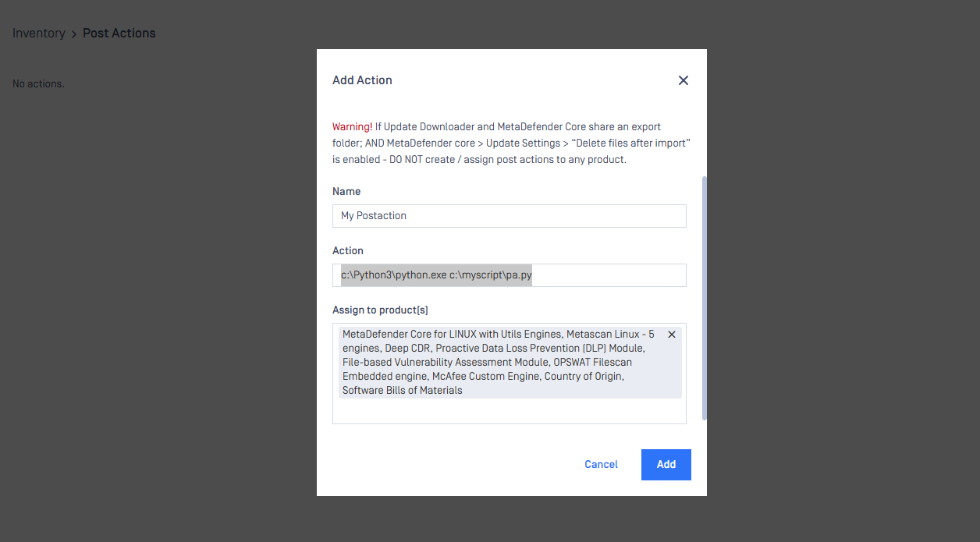Click the No actions. message

[38, 83]
